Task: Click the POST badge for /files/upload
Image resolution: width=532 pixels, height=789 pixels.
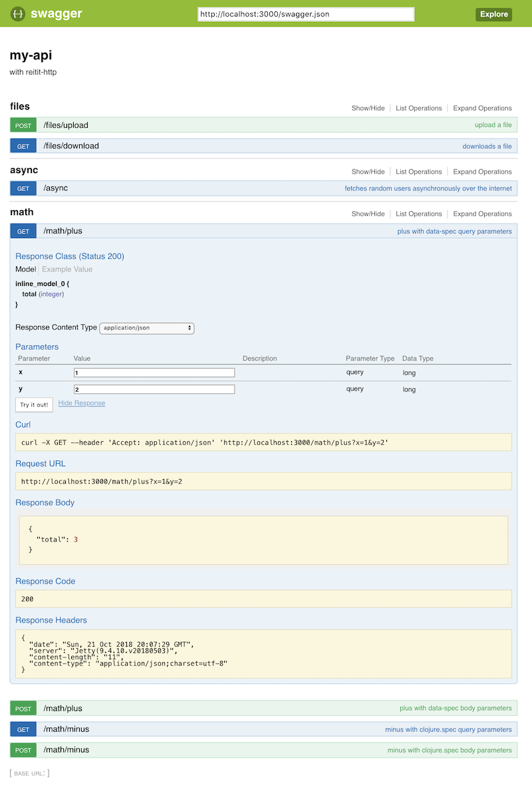Action: [23, 125]
